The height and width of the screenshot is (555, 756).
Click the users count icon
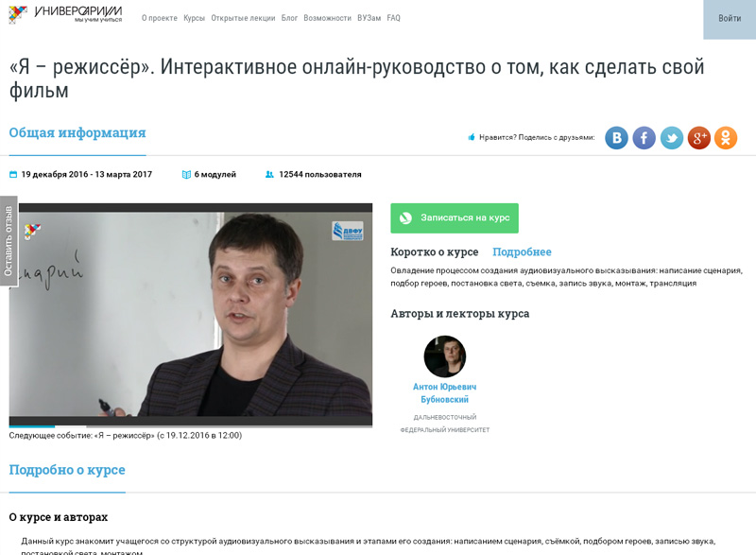coord(269,175)
